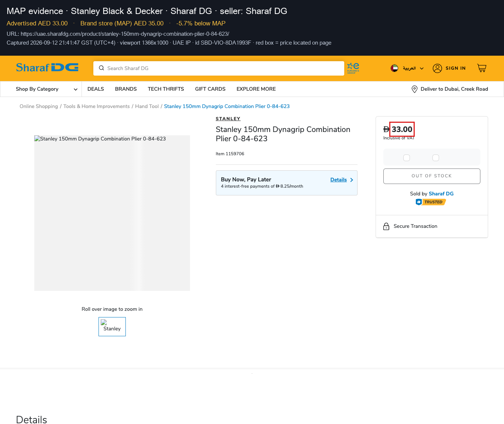Go to the Online Shopping breadcrumb
The width and height of the screenshot is (504, 424).
(x=39, y=107)
